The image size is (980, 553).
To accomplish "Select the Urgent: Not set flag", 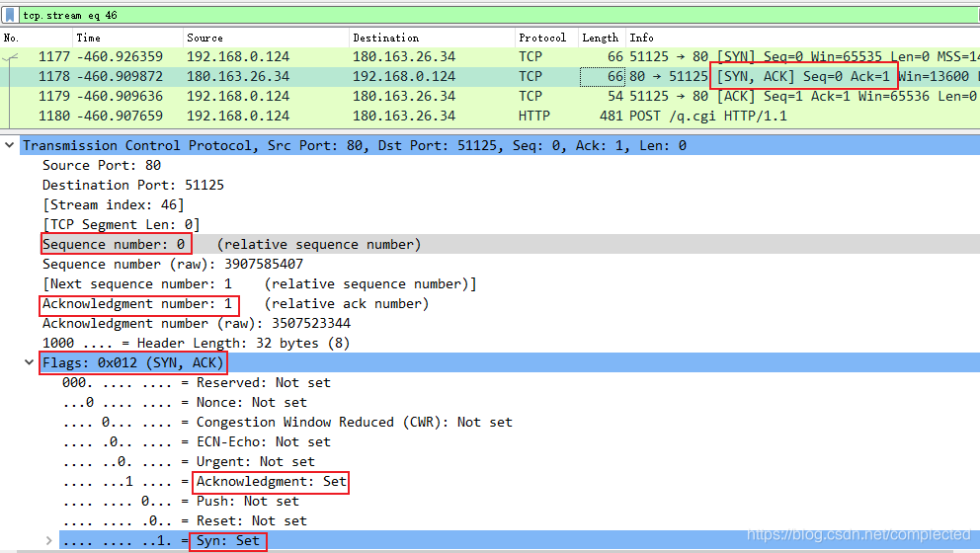I will 188,462.
